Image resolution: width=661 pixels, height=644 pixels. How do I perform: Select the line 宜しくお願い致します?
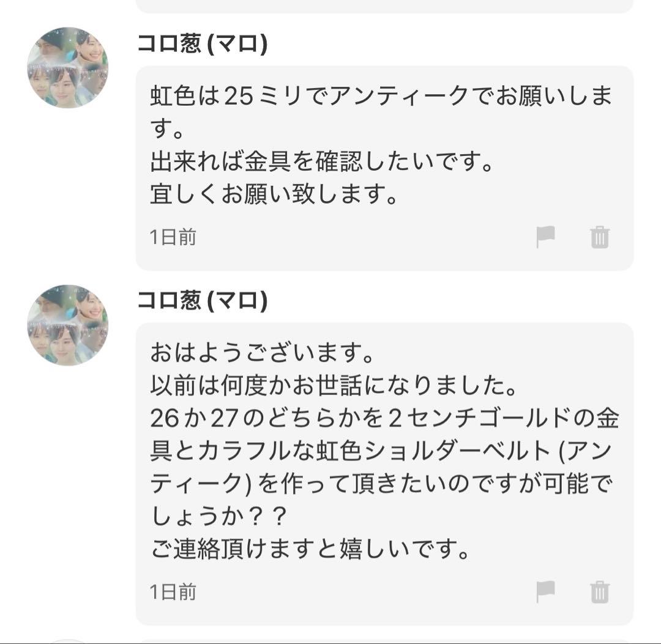(x=274, y=194)
